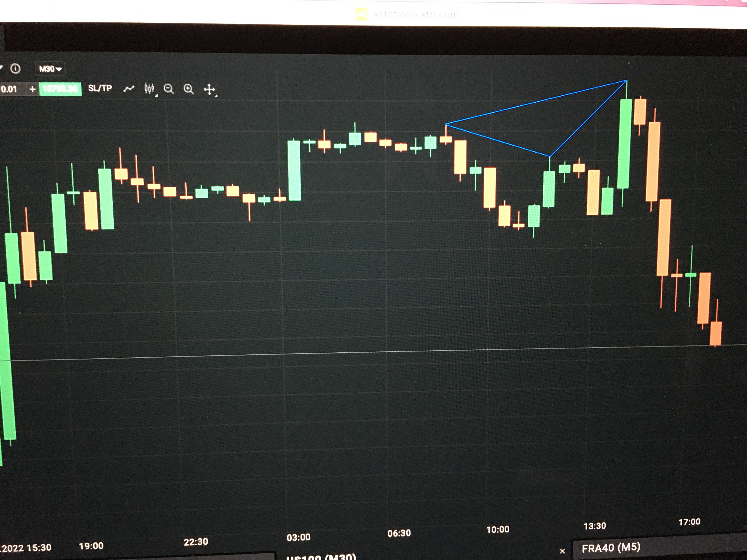Screen dimensions: 747x560
Task: Zoom out the chart
Action: coord(169,89)
